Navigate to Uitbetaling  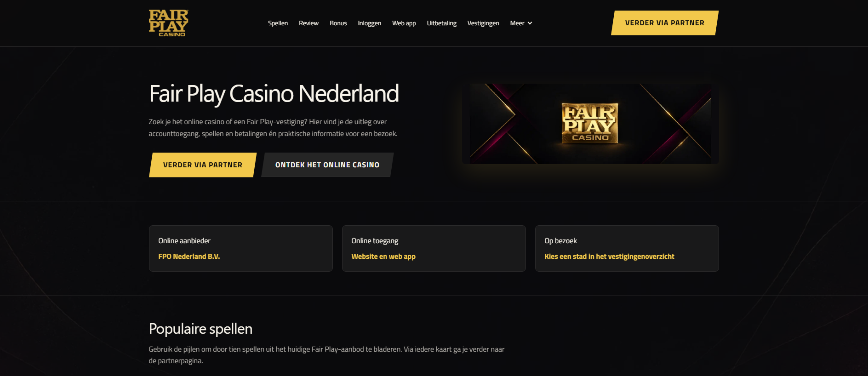[x=442, y=23]
